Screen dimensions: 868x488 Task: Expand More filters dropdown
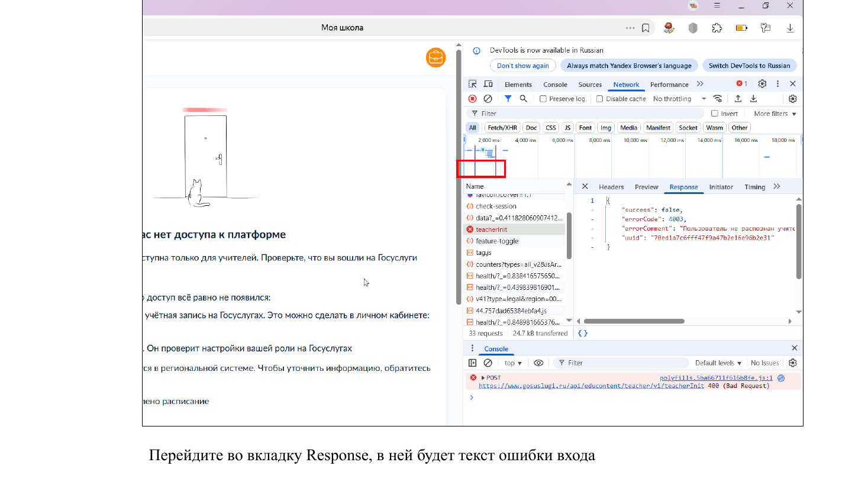(775, 114)
